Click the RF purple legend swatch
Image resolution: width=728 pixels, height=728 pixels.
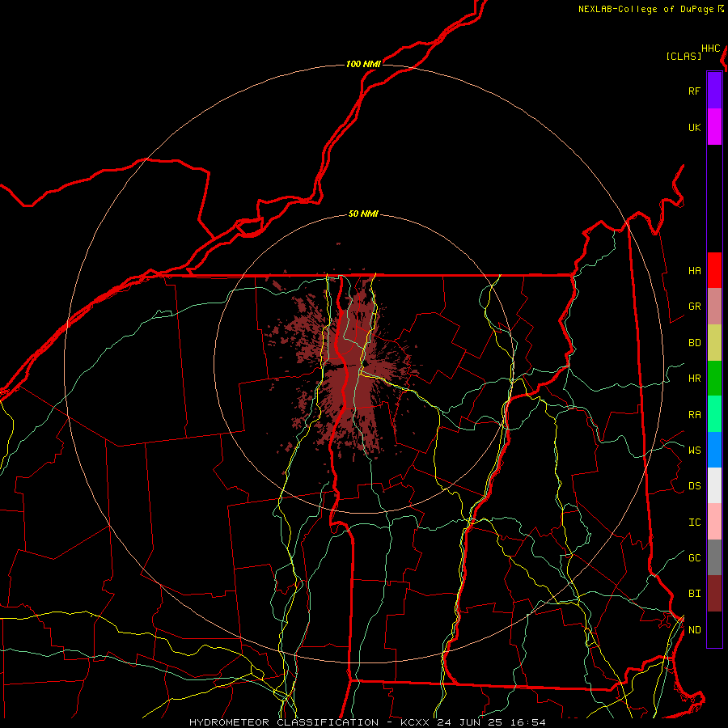[x=714, y=91]
